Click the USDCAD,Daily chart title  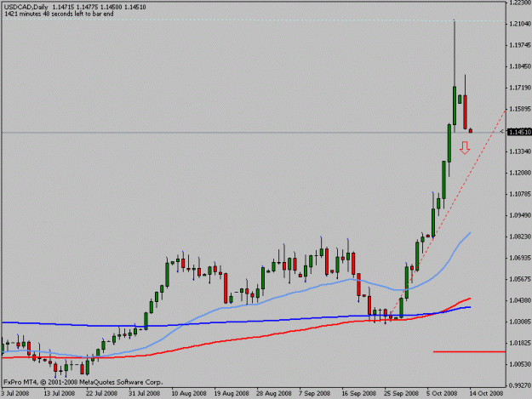pos(26,7)
